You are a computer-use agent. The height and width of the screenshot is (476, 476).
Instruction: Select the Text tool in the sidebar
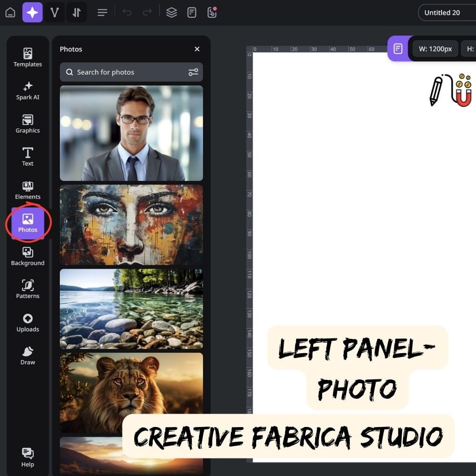[x=27, y=157]
